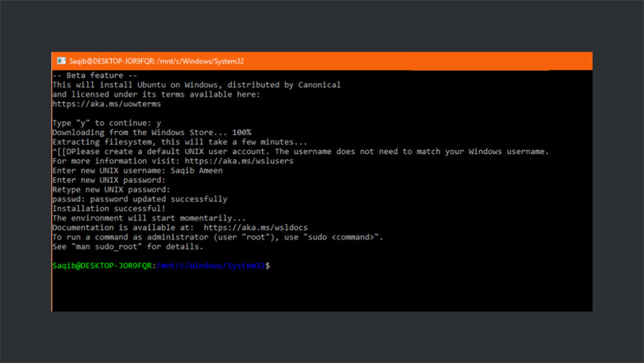
Task: Click the "Retype new UNIX password:" line
Action: [x=111, y=190]
